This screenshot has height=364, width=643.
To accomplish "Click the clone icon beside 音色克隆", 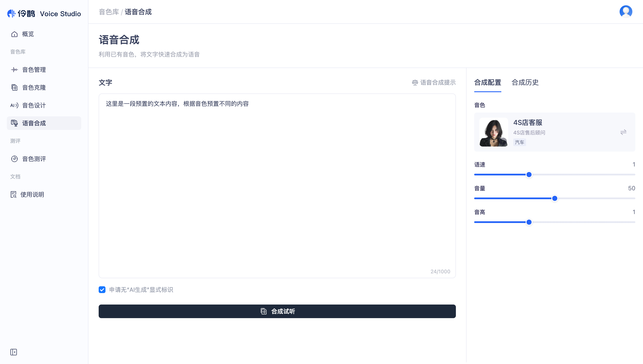I will pos(14,87).
